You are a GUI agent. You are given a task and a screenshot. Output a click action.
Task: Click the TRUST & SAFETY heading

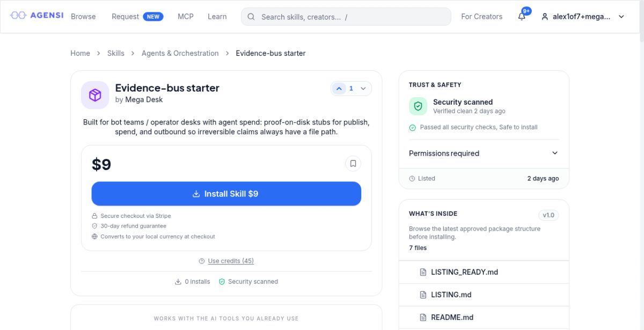point(435,85)
